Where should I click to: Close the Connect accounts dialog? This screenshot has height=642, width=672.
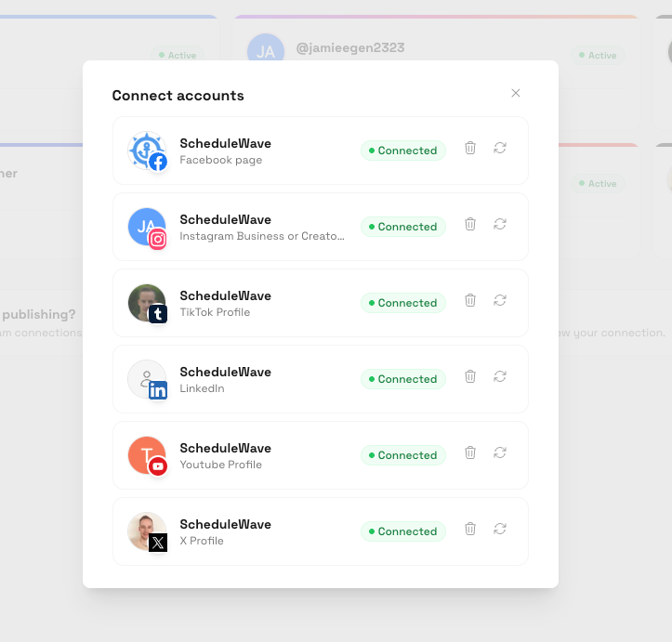coord(516,93)
